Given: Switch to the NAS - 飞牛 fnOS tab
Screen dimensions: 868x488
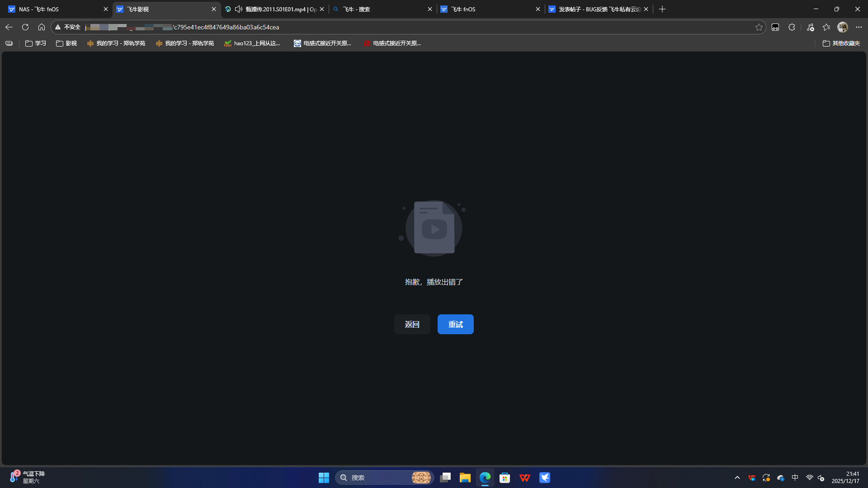Looking at the screenshot, I should coord(57,9).
